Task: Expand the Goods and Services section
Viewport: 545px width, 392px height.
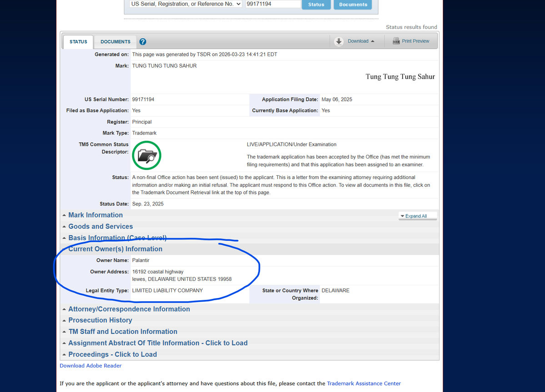Action: click(x=100, y=226)
